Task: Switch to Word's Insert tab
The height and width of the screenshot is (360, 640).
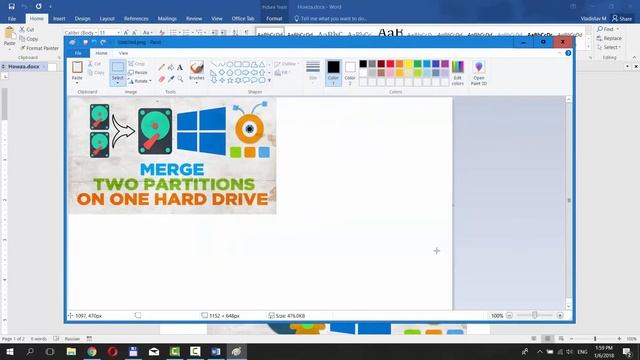Action: pos(59,18)
